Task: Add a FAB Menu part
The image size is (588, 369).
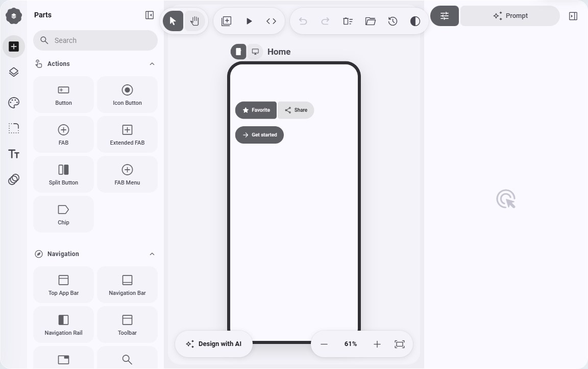Action: tap(127, 174)
